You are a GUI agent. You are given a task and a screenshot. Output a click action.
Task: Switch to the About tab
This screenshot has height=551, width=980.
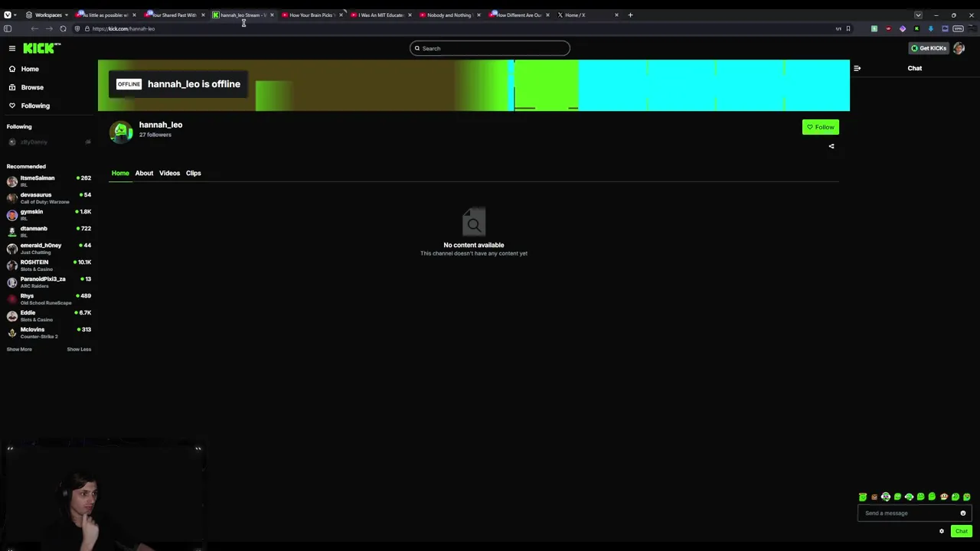(144, 173)
